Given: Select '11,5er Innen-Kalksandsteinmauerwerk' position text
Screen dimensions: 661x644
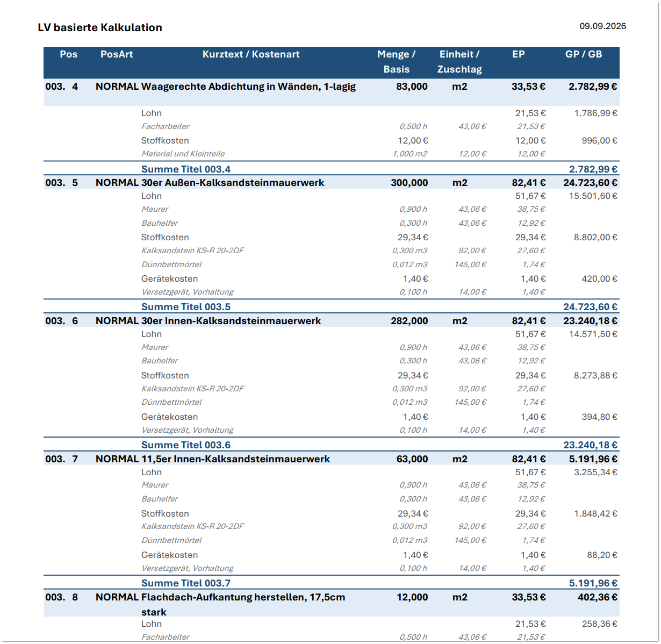Looking at the screenshot, I should click(235, 459).
